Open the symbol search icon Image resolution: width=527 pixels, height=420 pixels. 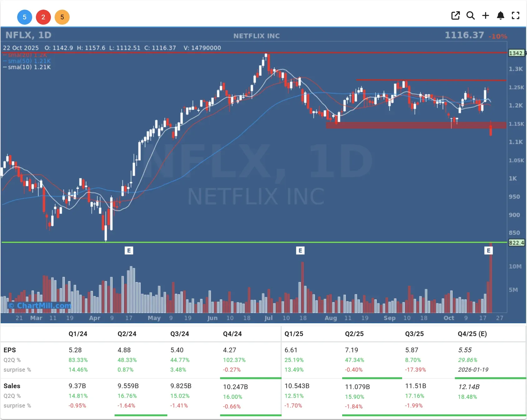tap(470, 15)
